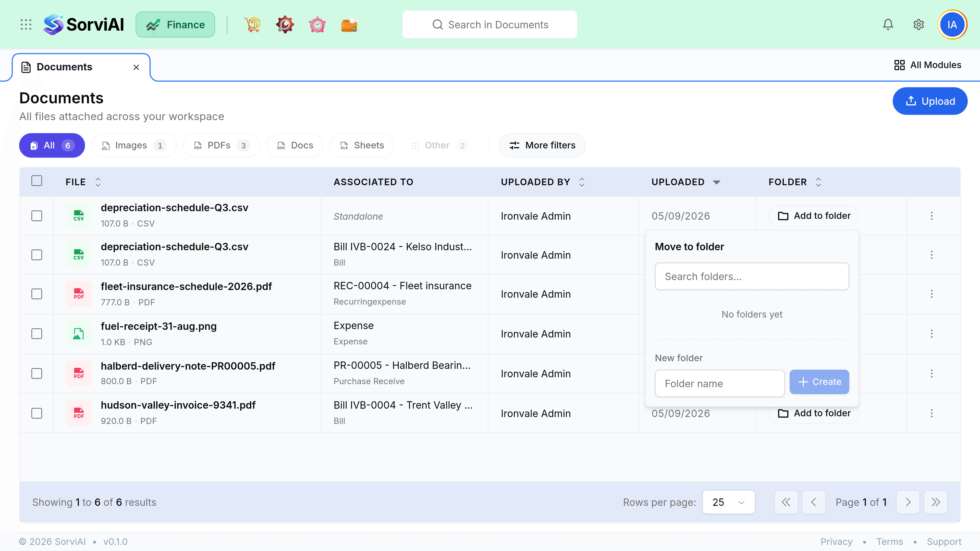Screen dimensions: 980x551
Task: Click the CSV icon of Bill IVB-0024 file
Action: 79,255
